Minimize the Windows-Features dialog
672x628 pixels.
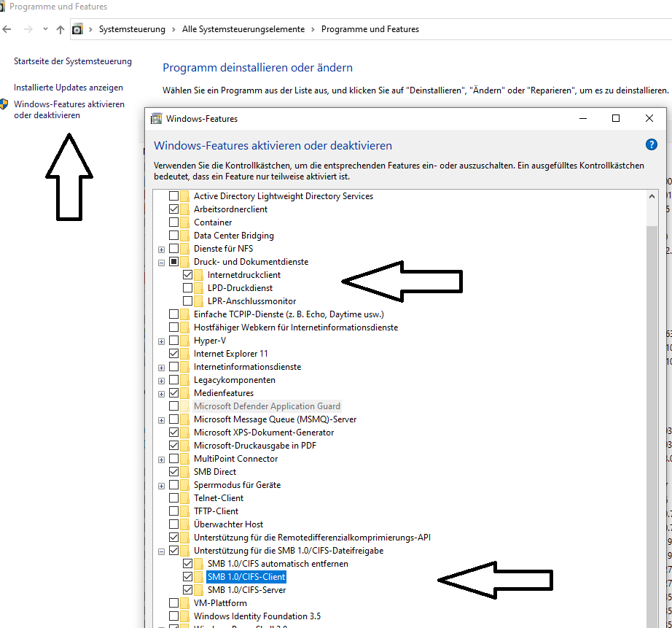583,118
